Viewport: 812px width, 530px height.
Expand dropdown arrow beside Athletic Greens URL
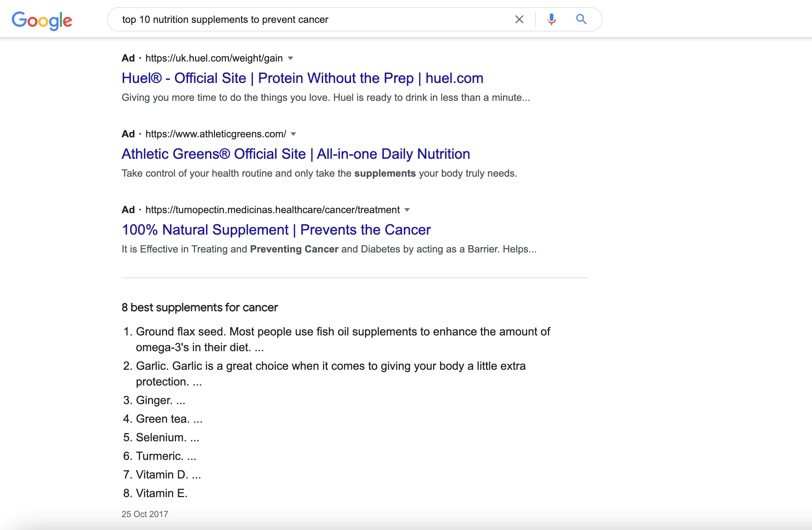click(x=293, y=134)
